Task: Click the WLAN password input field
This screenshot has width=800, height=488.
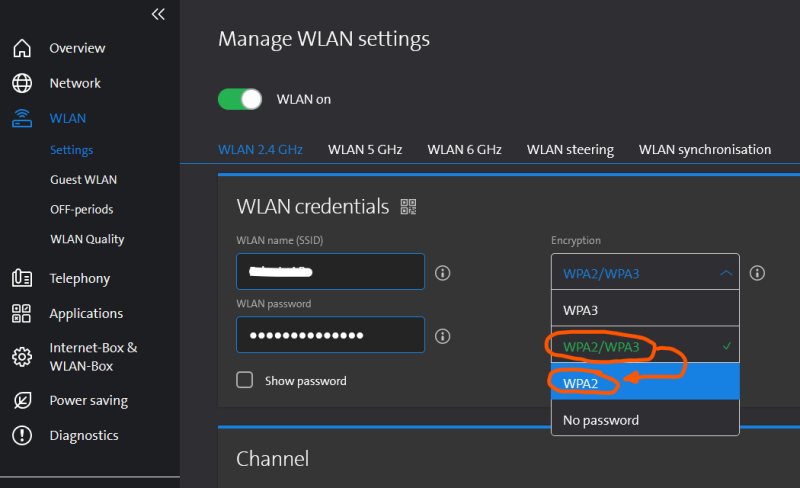Action: 330,335
